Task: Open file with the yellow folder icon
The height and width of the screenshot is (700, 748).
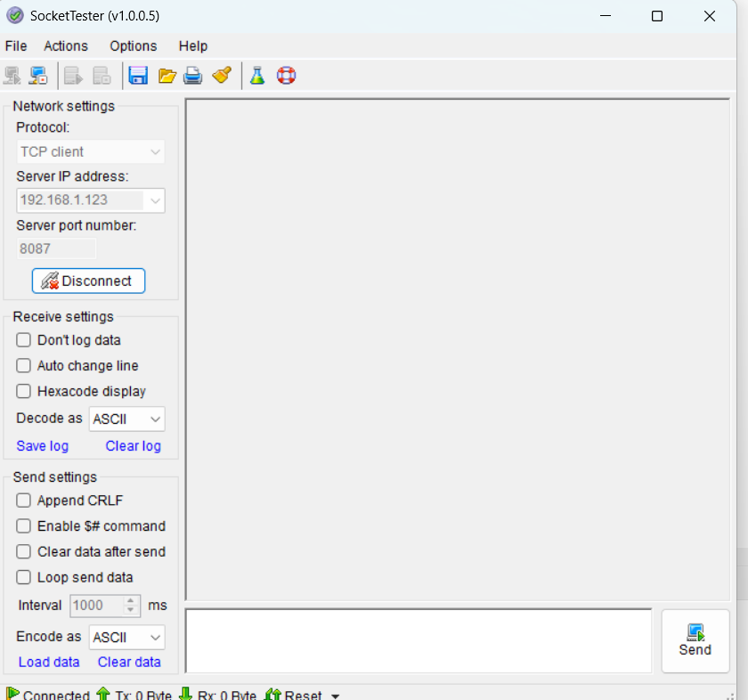Action: point(167,76)
